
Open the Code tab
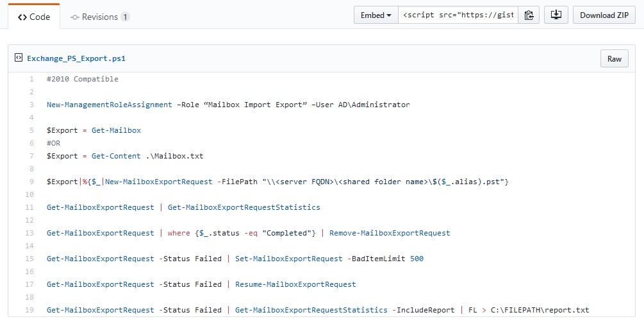tap(34, 17)
